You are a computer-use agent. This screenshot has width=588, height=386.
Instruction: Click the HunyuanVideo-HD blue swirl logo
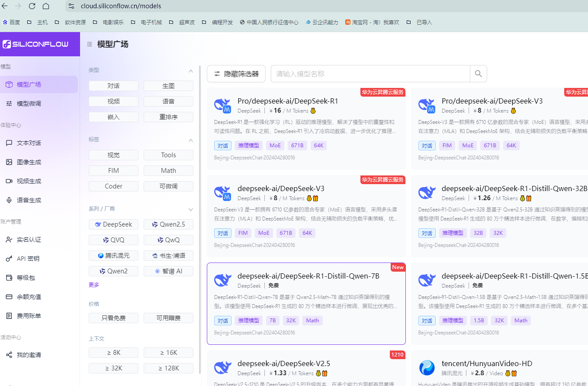coord(427,368)
